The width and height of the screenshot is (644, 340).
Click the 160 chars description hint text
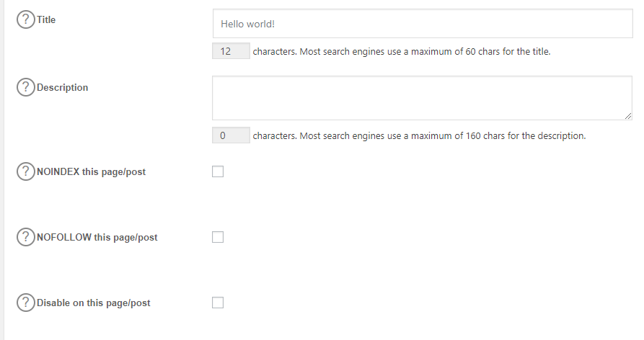[419, 135]
